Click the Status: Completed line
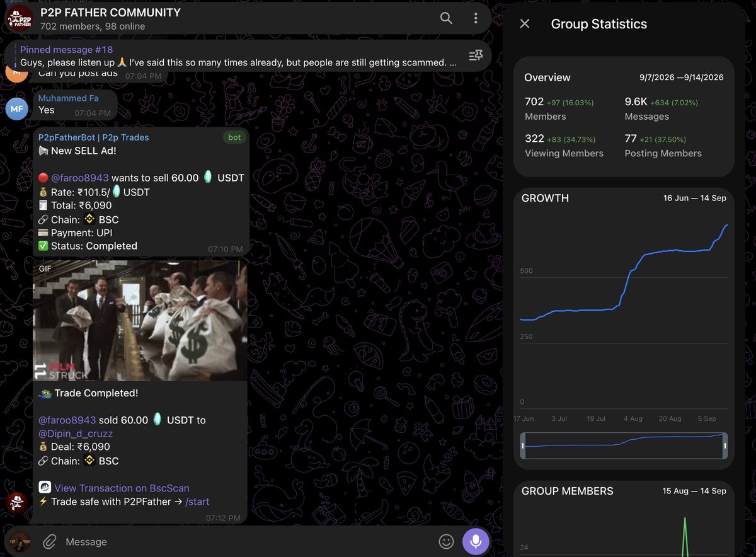The height and width of the screenshot is (557, 756). [x=88, y=246]
